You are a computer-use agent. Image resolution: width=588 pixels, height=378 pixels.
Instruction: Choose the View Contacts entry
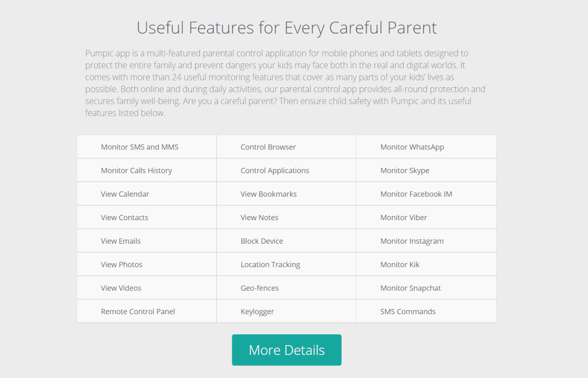[147, 218]
